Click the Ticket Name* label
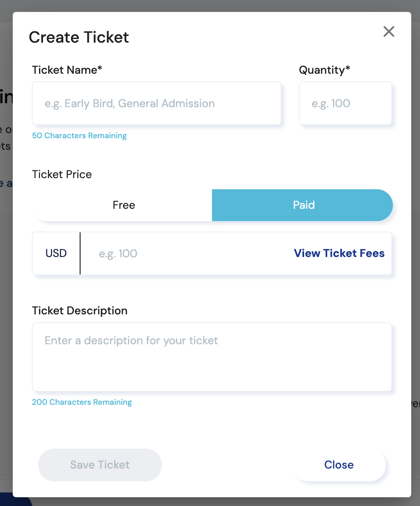 (x=67, y=70)
